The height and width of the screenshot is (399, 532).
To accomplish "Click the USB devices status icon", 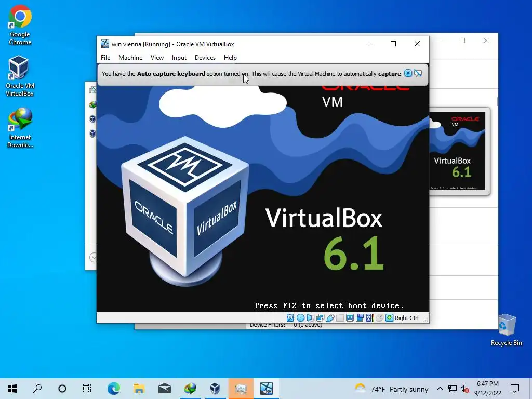I will [x=330, y=318].
